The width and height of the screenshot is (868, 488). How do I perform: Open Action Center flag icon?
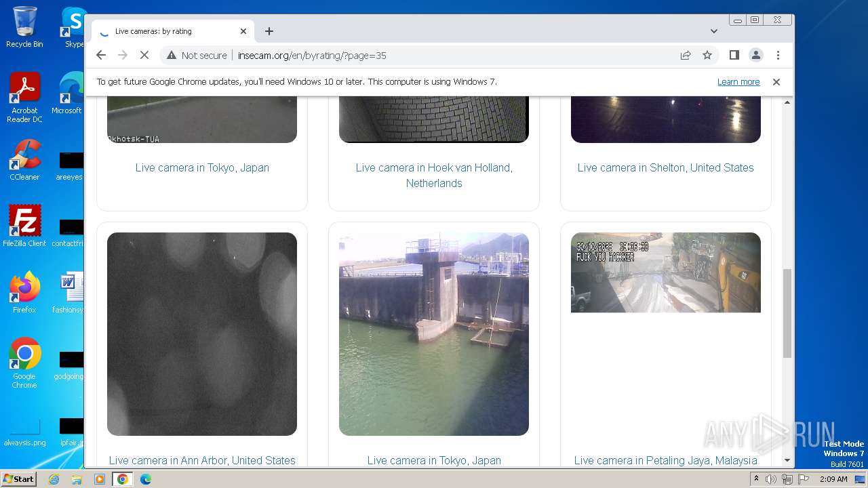click(x=802, y=479)
